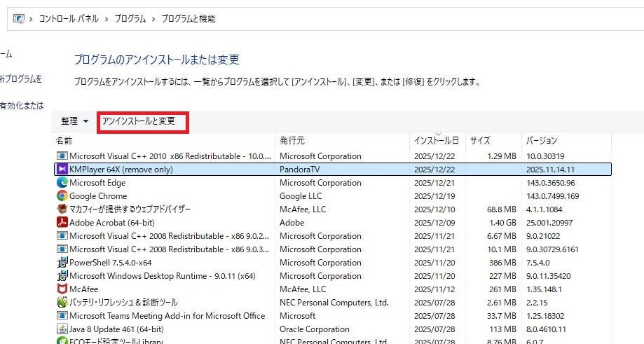The width and height of the screenshot is (644, 344).
Task: Click the Adobe Acrobat icon in list
Action: tap(62, 223)
